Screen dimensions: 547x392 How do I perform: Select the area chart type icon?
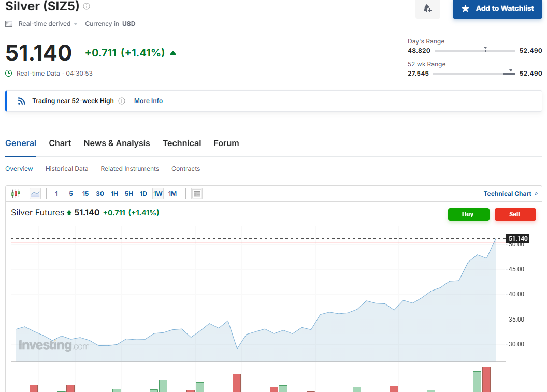coord(35,194)
